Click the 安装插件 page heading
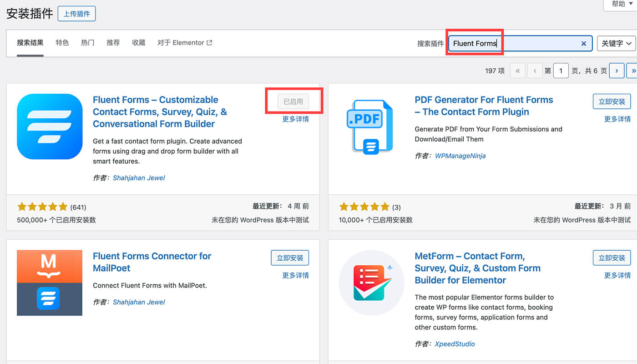This screenshot has width=637, height=364. pos(30,14)
